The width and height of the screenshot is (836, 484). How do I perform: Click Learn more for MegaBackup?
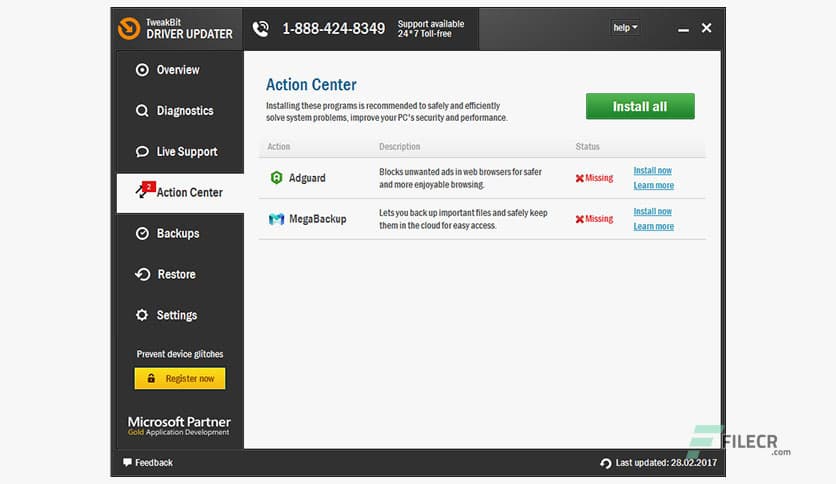pos(654,227)
